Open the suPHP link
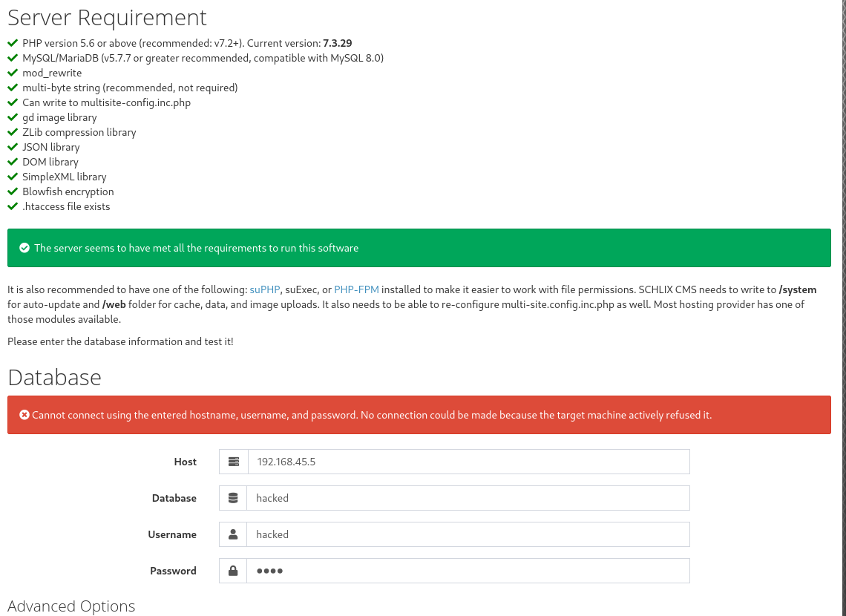 (x=264, y=289)
